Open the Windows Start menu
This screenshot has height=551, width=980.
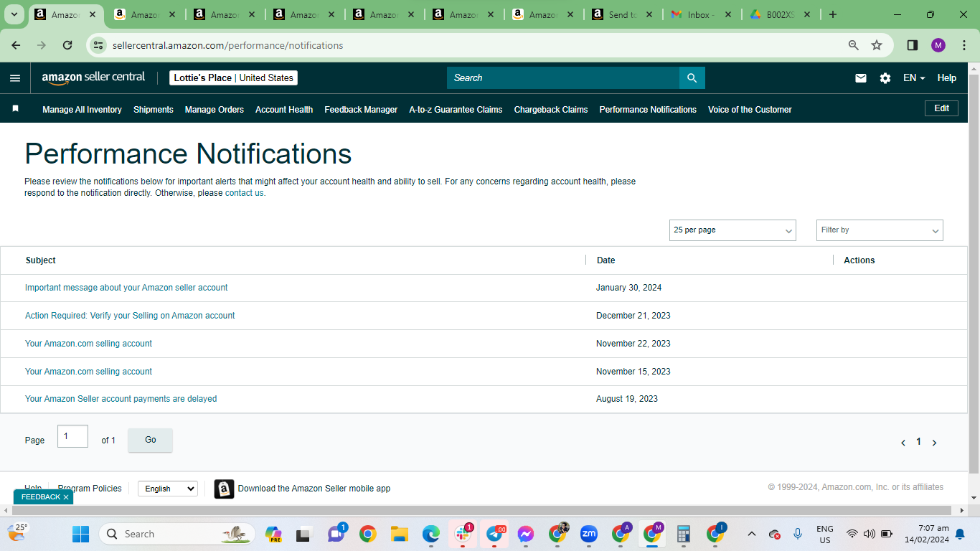pos(80,534)
